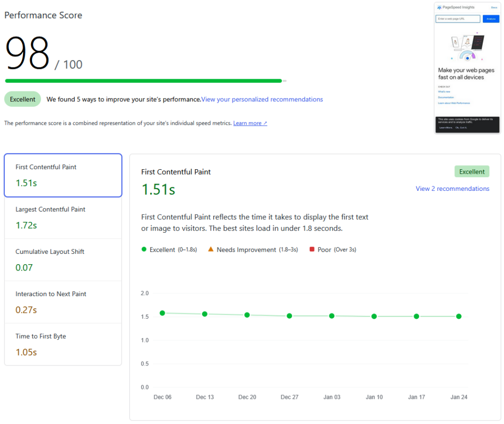Open View your personalized recommendations link

(262, 99)
